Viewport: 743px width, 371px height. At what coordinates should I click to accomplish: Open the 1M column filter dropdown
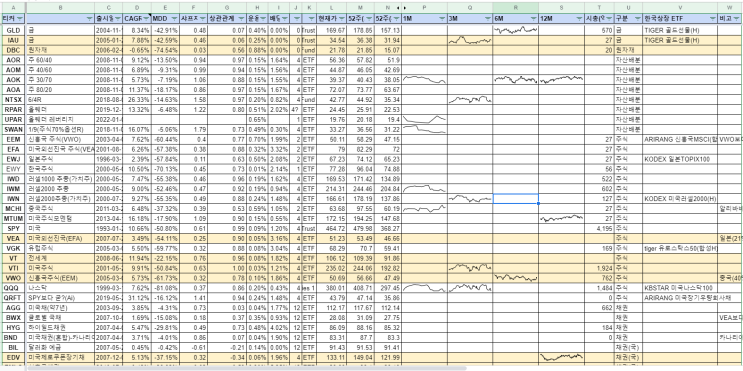pyautogui.click(x=441, y=18)
